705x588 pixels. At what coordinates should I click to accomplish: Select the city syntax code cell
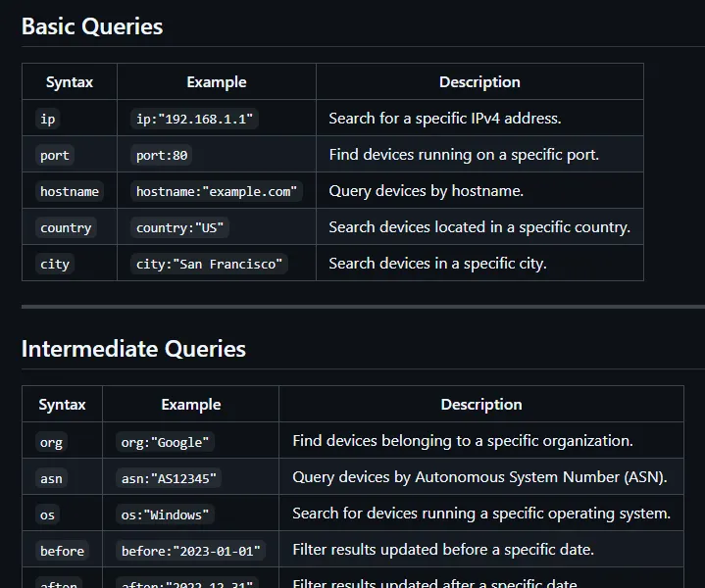coord(55,264)
